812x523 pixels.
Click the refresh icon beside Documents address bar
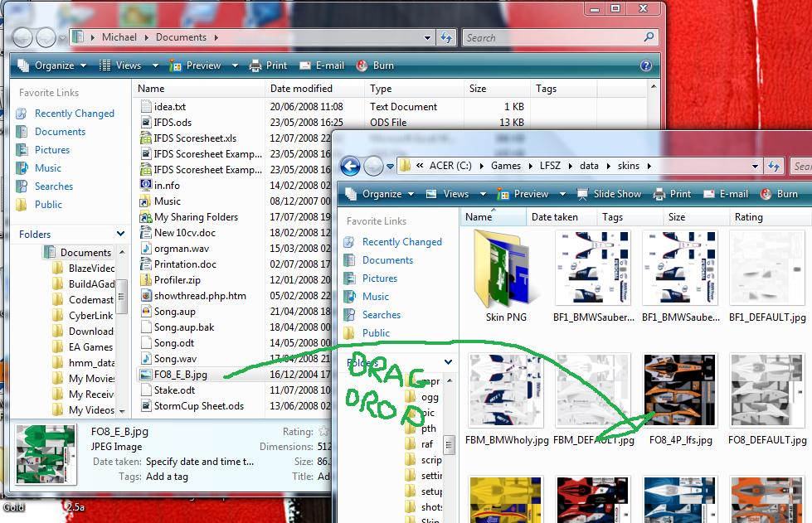point(445,37)
